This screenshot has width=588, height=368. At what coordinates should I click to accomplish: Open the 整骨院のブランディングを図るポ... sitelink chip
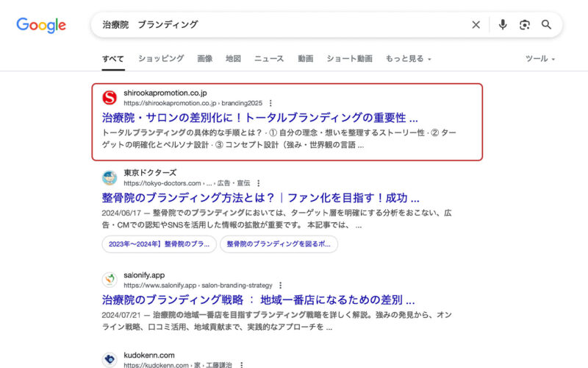pyautogui.click(x=279, y=244)
